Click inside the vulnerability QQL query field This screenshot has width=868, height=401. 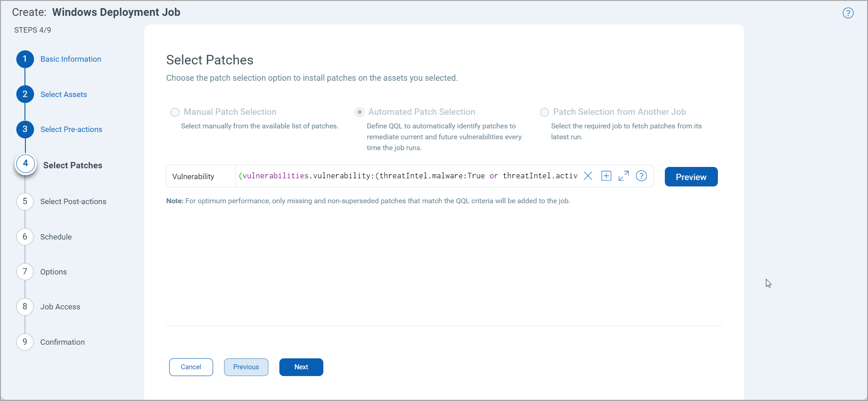[x=408, y=176]
